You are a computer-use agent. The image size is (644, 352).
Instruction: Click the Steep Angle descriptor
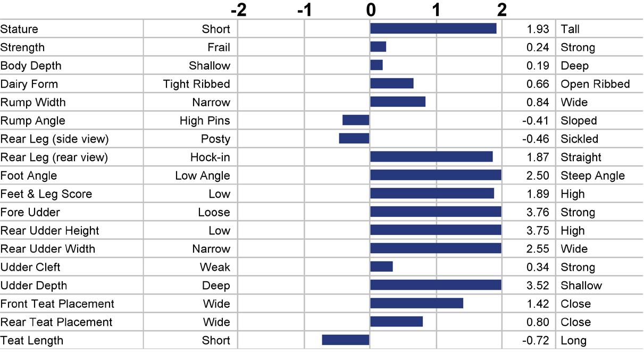point(593,175)
